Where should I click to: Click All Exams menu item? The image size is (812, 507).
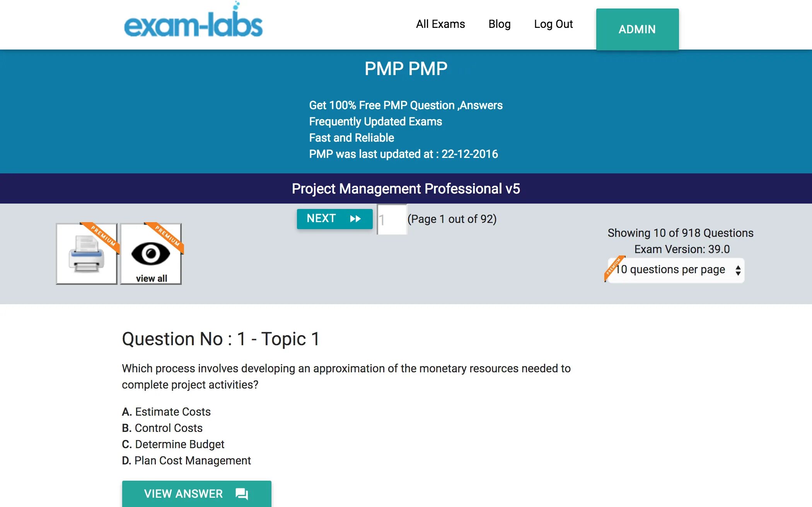pos(440,23)
